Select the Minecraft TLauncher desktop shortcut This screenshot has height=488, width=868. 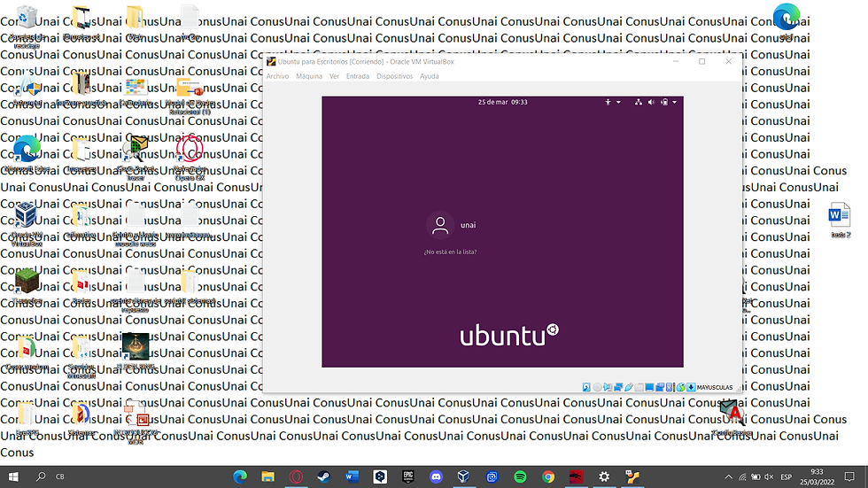26,287
